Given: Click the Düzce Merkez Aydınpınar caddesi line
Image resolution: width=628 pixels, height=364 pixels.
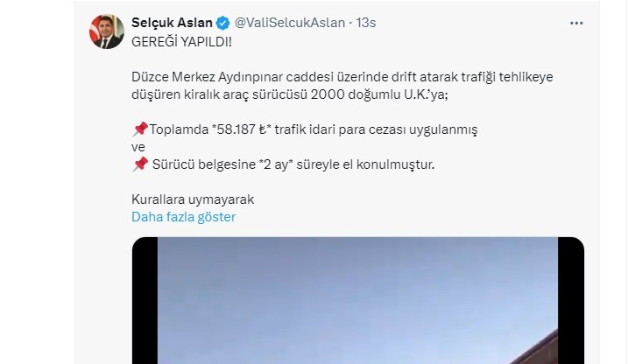Looking at the screenshot, I should pyautogui.click(x=342, y=77).
